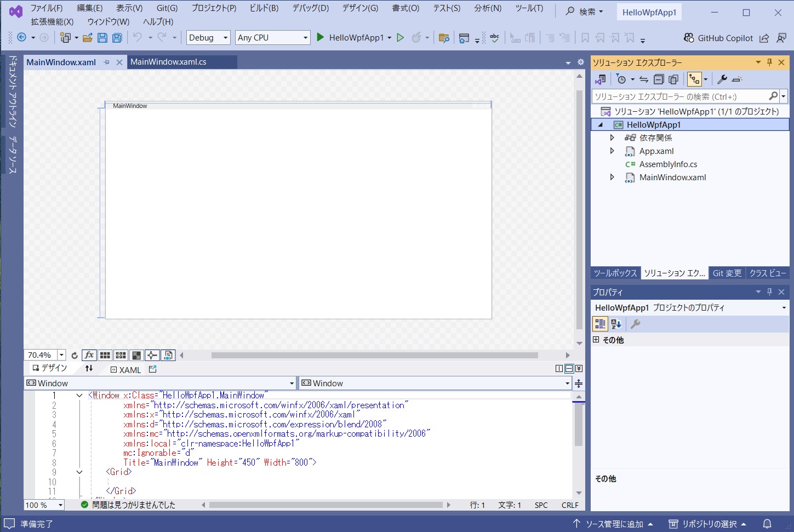Image resolution: width=794 pixels, height=532 pixels.
Task: Open the Any CPU platform dropdown
Action: 272,37
